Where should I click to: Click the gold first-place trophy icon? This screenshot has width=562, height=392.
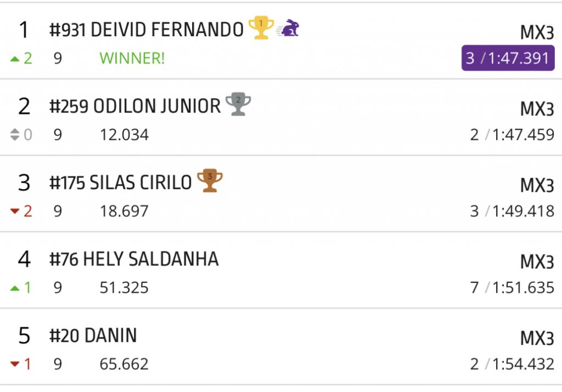[x=261, y=27]
